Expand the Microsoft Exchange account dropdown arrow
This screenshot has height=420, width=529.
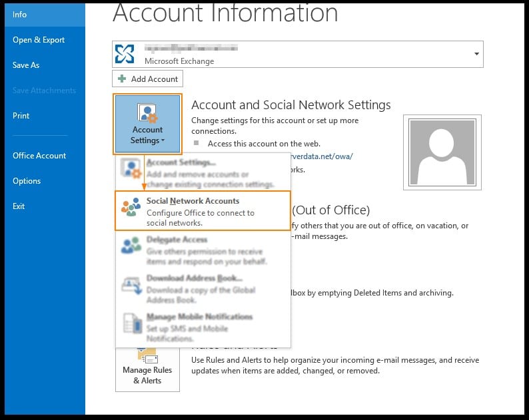point(476,54)
